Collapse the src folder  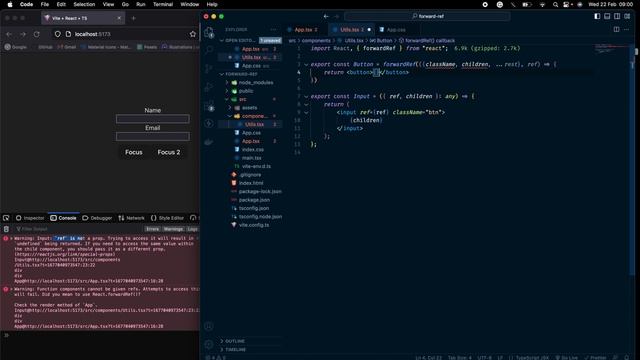(x=242, y=99)
